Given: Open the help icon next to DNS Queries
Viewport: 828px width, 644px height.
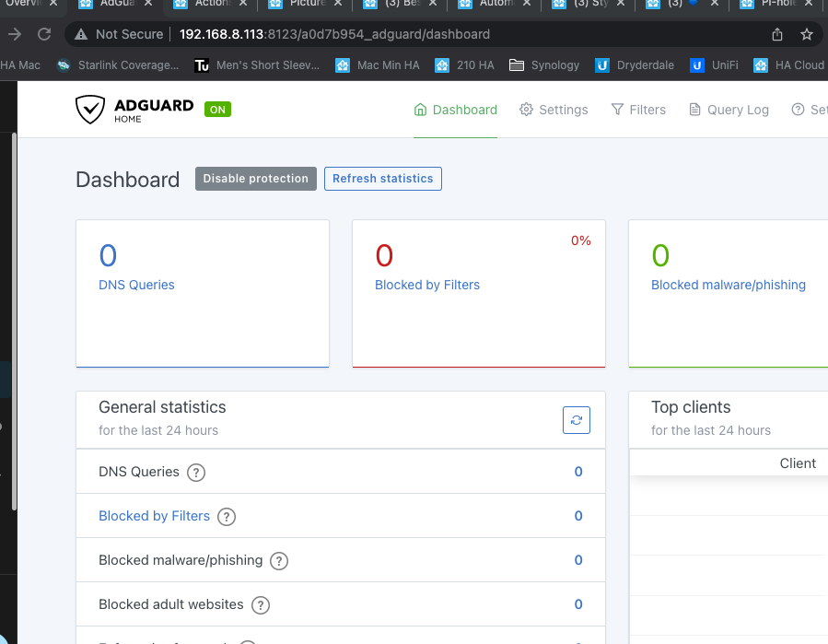Looking at the screenshot, I should pos(195,472).
